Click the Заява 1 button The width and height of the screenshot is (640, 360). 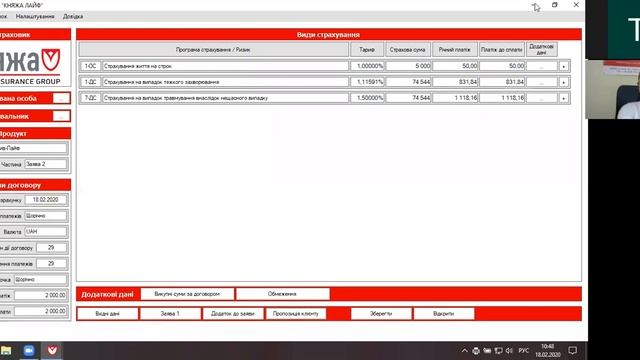point(170,313)
